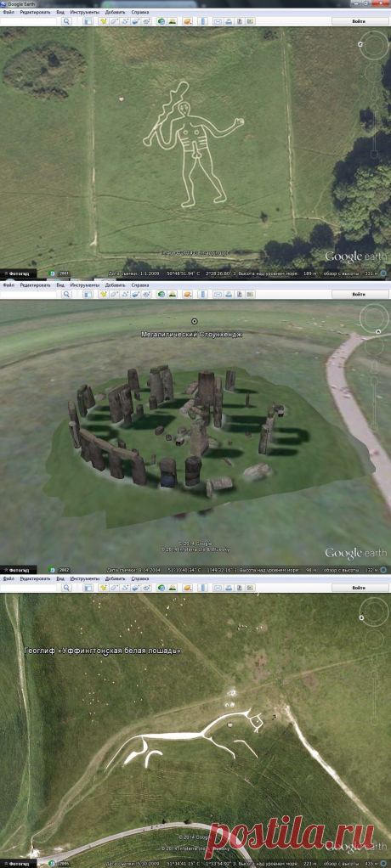Click the save image icon, top window

coord(239,21)
